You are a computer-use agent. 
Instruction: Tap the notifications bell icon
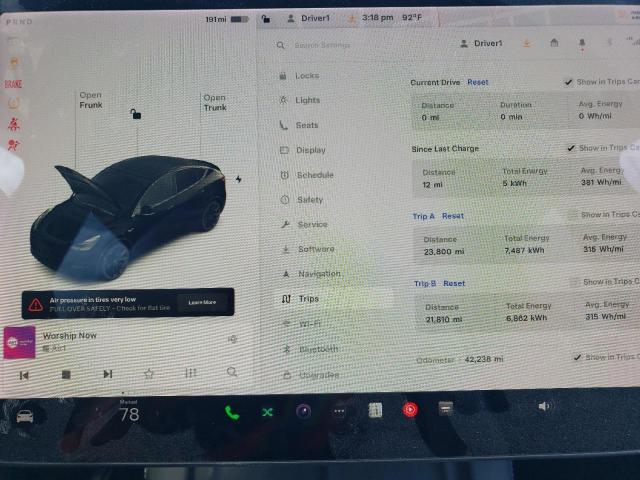582,43
